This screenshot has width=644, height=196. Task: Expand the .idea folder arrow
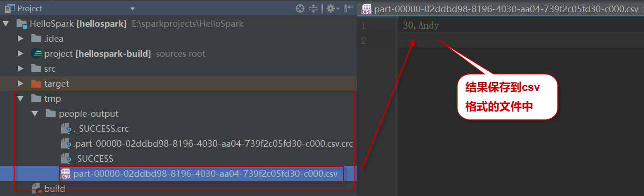(x=20, y=39)
